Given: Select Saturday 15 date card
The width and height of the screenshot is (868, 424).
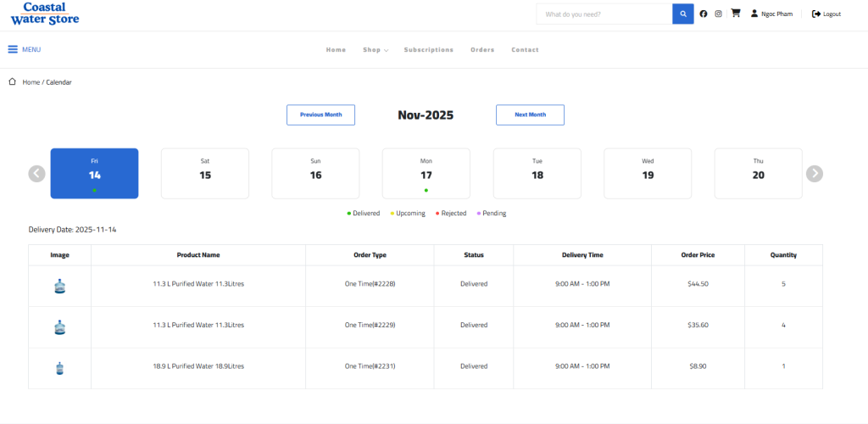Looking at the screenshot, I should coord(205,174).
